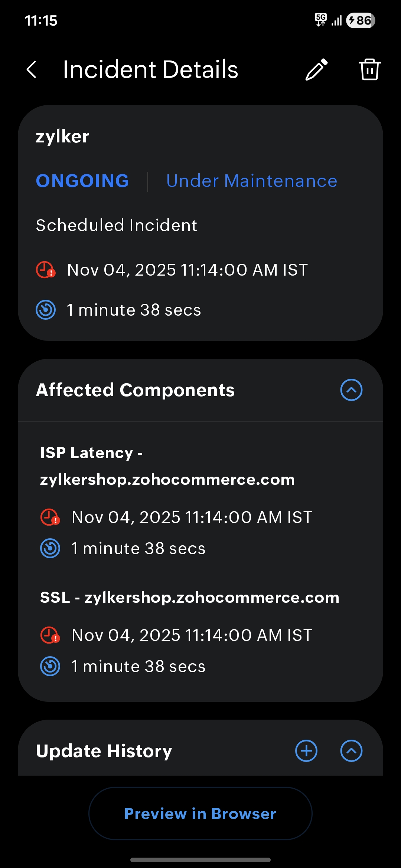Select ISP Latency zylkershop component entry

(x=167, y=466)
